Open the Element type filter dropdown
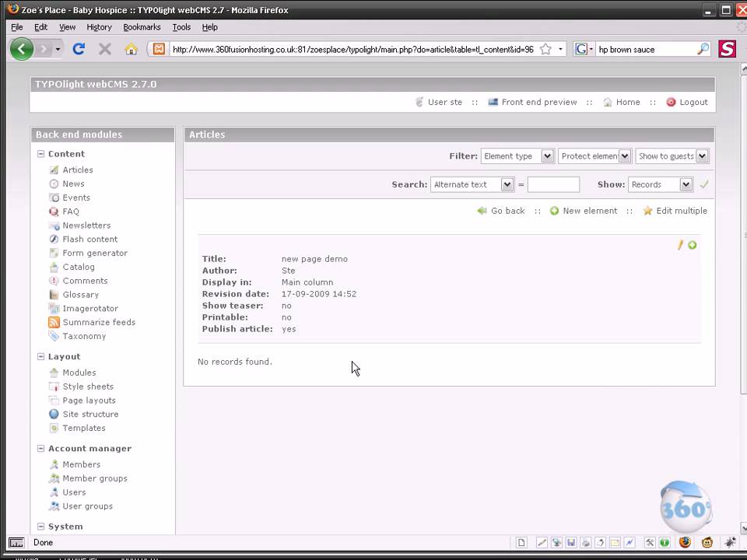Viewport: 747px width, 560px height. pos(517,156)
